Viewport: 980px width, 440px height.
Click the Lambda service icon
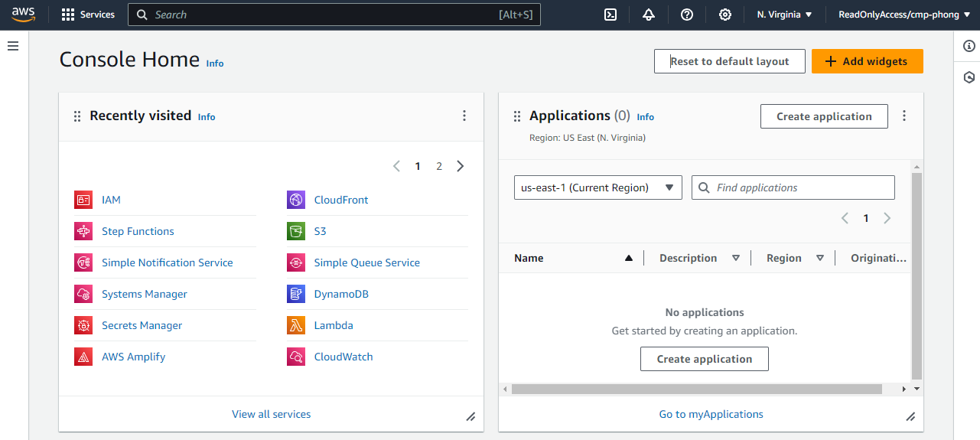tap(296, 325)
